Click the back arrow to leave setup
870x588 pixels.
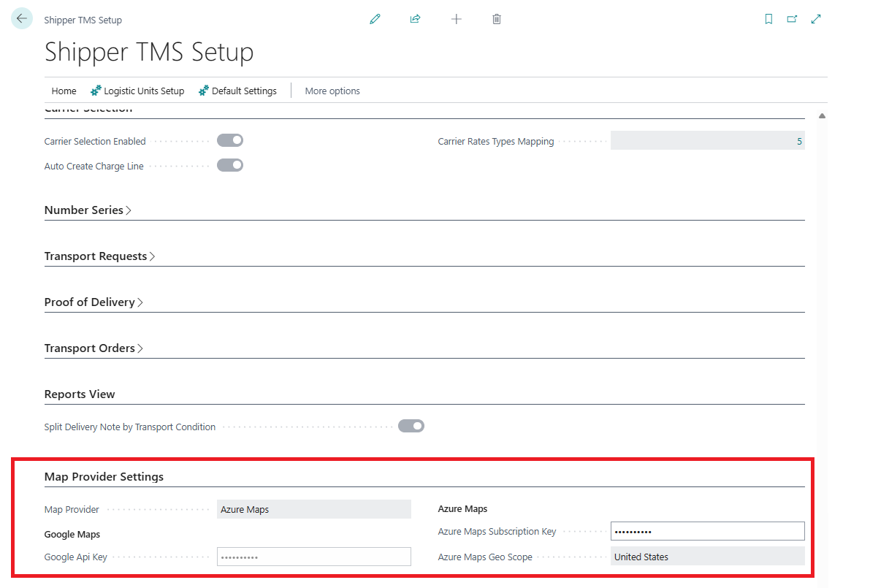(x=21, y=18)
